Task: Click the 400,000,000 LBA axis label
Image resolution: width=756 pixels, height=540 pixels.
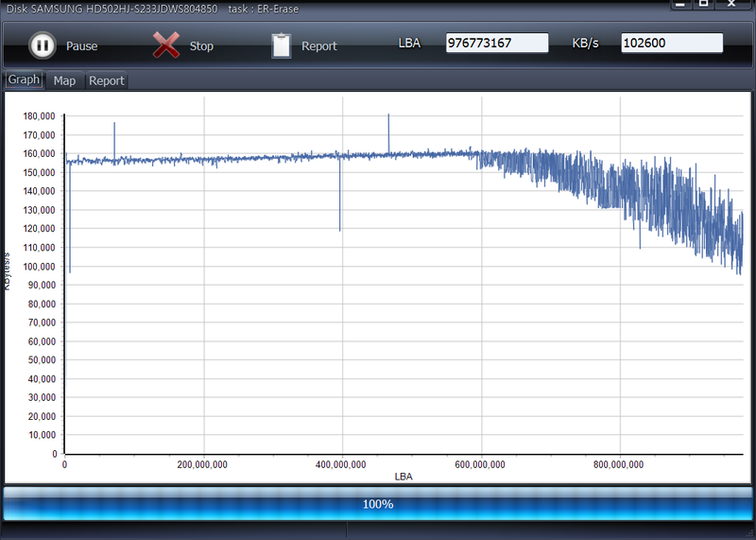Action: (342, 464)
